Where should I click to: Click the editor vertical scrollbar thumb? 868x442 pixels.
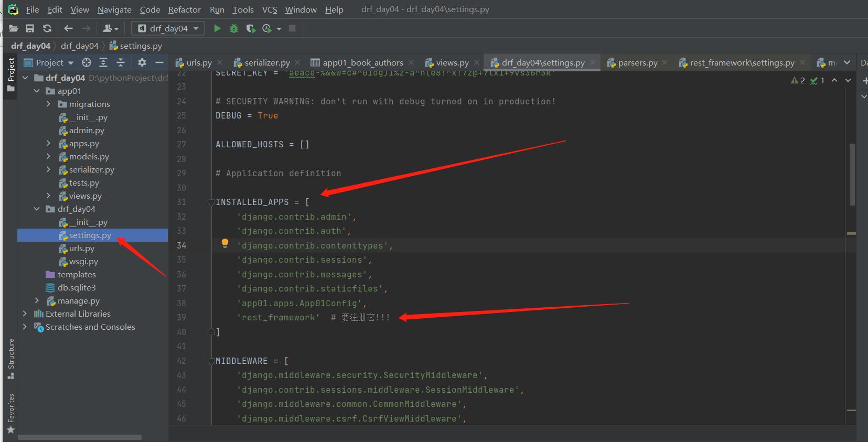[x=852, y=174]
